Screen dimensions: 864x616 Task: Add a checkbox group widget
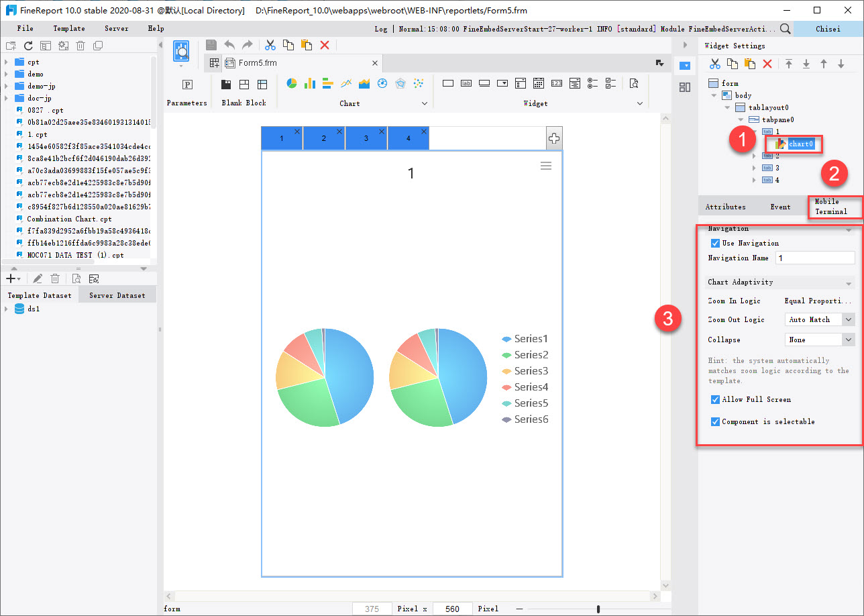click(610, 83)
